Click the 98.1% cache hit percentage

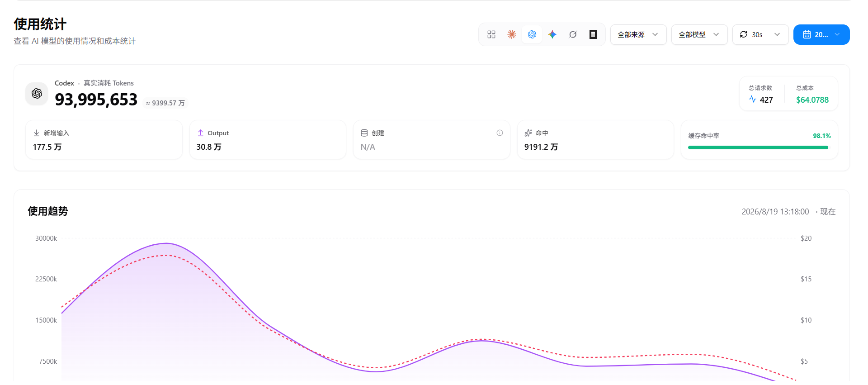(x=822, y=136)
